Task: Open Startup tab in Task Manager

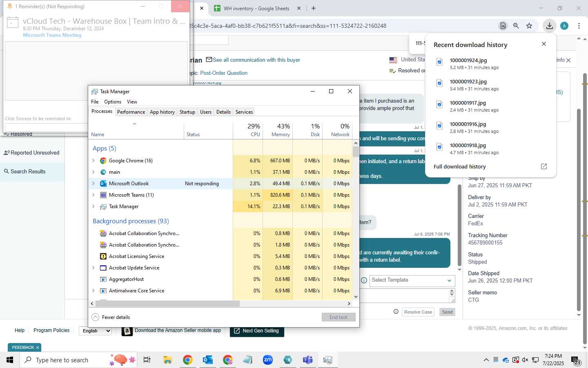Action: pos(187,112)
